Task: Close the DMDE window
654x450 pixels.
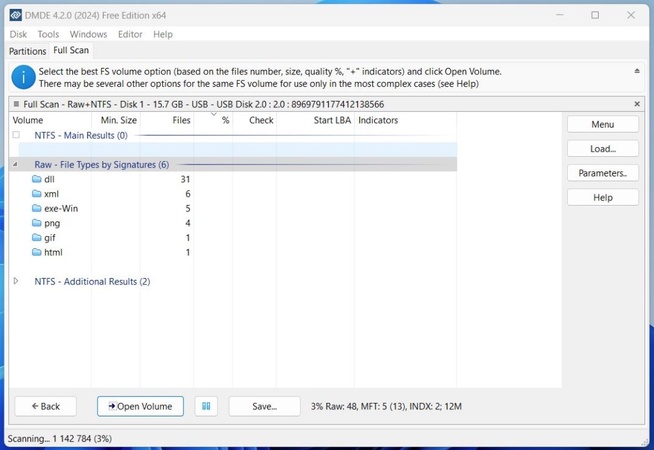Action: (631, 15)
